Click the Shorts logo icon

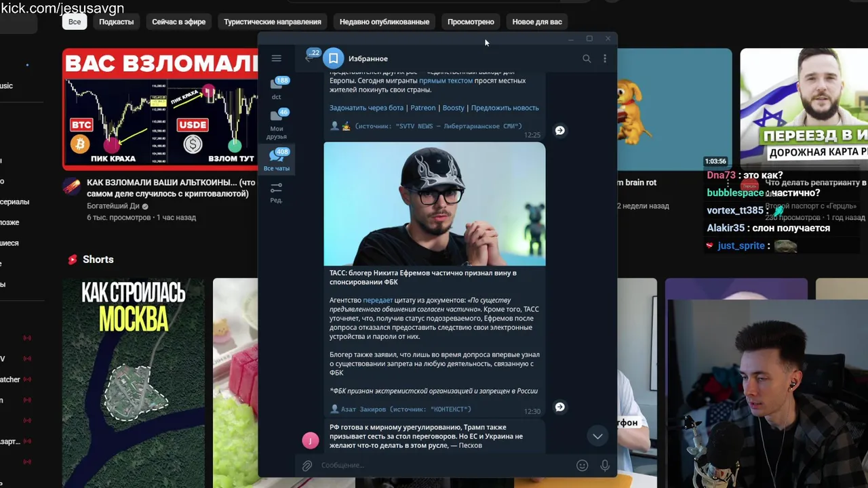[73, 260]
